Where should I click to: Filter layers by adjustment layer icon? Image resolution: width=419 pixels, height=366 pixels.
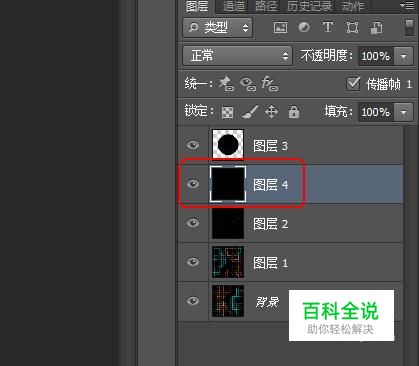(304, 27)
